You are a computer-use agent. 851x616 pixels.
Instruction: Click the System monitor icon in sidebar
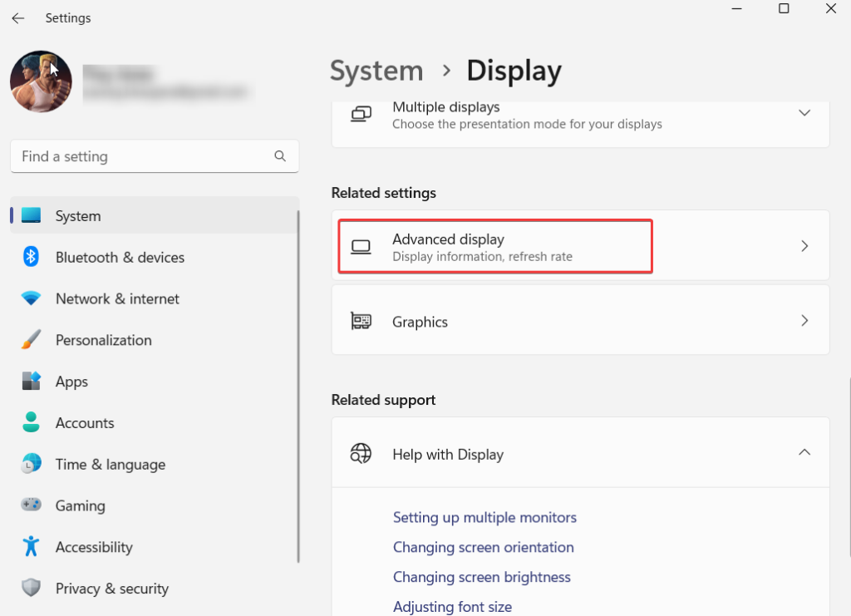31,215
